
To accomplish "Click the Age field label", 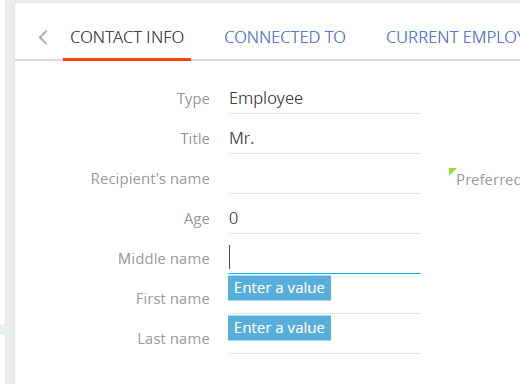I will coord(197,219).
